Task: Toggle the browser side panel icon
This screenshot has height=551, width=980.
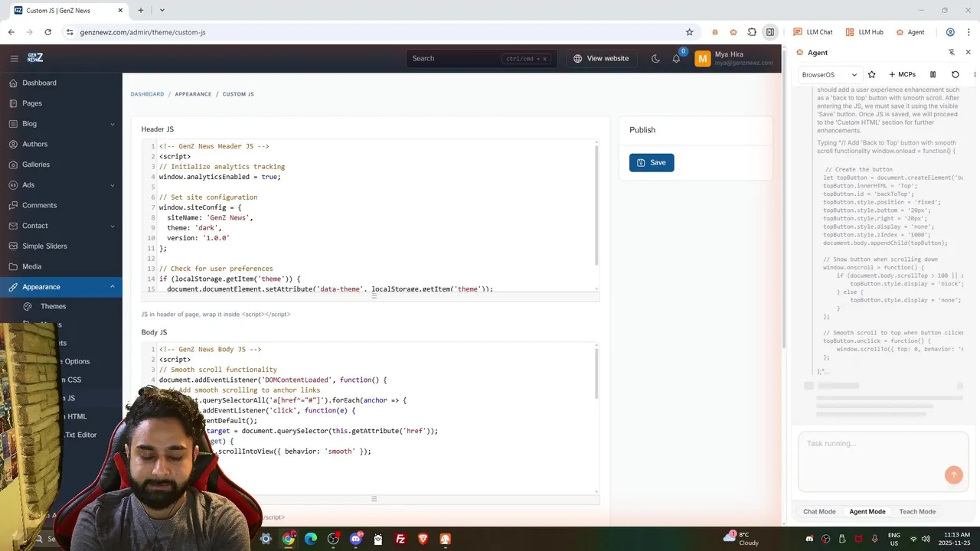Action: coord(770,32)
